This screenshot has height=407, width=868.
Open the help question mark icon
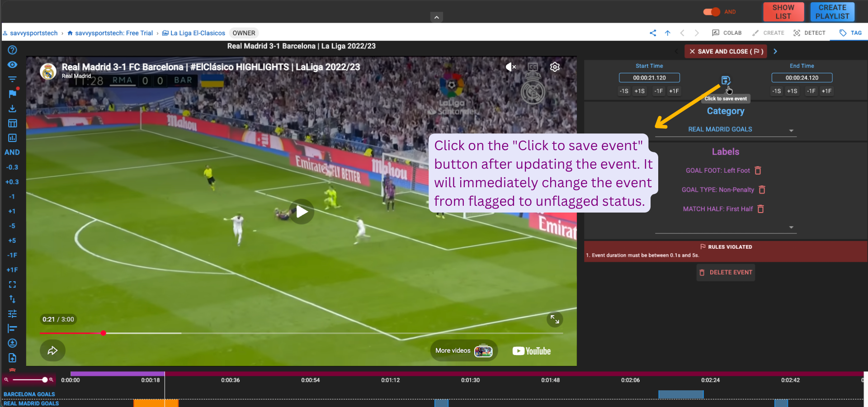(12, 50)
